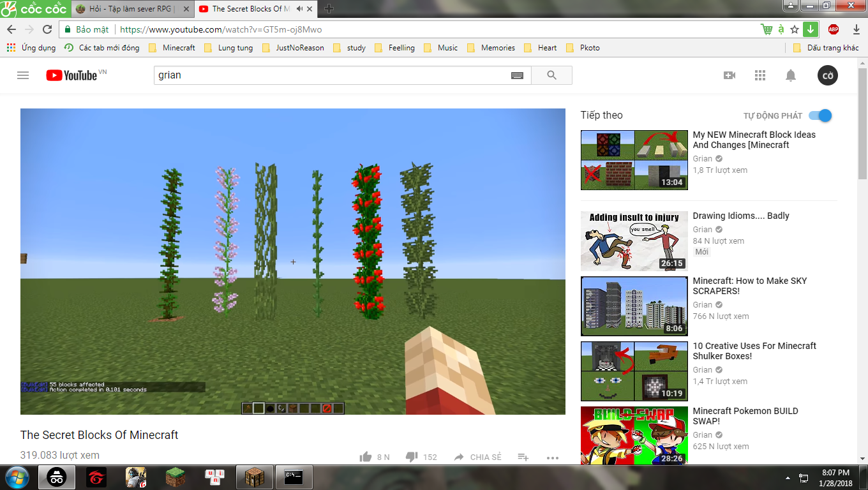Viewport: 868px width, 490px height.
Task: Open the 28:26 Build Swap thumbnail
Action: 634,435
